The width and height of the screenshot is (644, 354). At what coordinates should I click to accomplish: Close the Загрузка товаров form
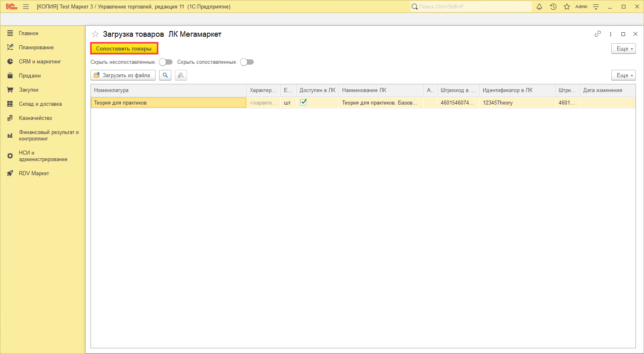point(636,34)
